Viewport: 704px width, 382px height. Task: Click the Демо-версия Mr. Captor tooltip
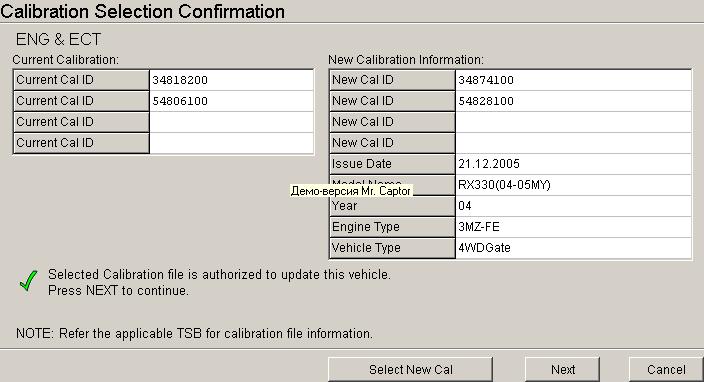pyautogui.click(x=351, y=191)
